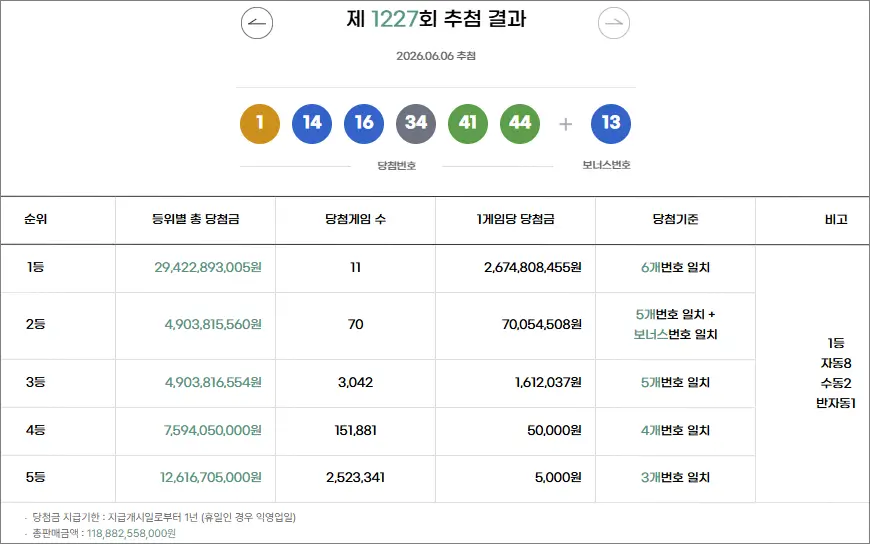Click the 5등 rank cell
The height and width of the screenshot is (544, 870).
click(x=36, y=477)
